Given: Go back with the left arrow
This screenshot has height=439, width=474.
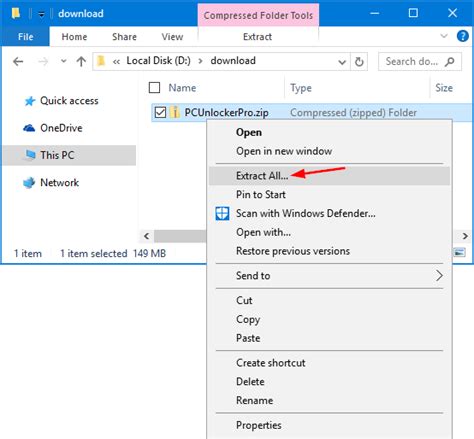Looking at the screenshot, I should tap(18, 61).
